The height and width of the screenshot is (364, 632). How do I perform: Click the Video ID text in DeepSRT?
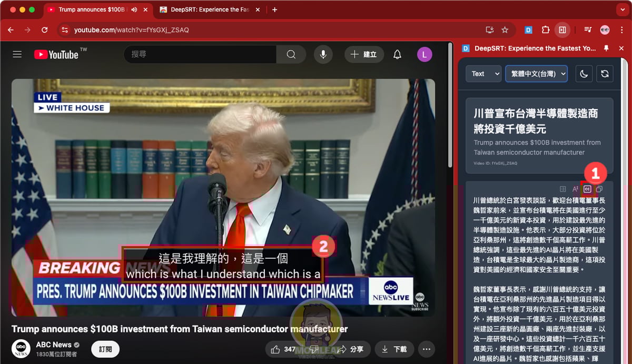click(495, 164)
